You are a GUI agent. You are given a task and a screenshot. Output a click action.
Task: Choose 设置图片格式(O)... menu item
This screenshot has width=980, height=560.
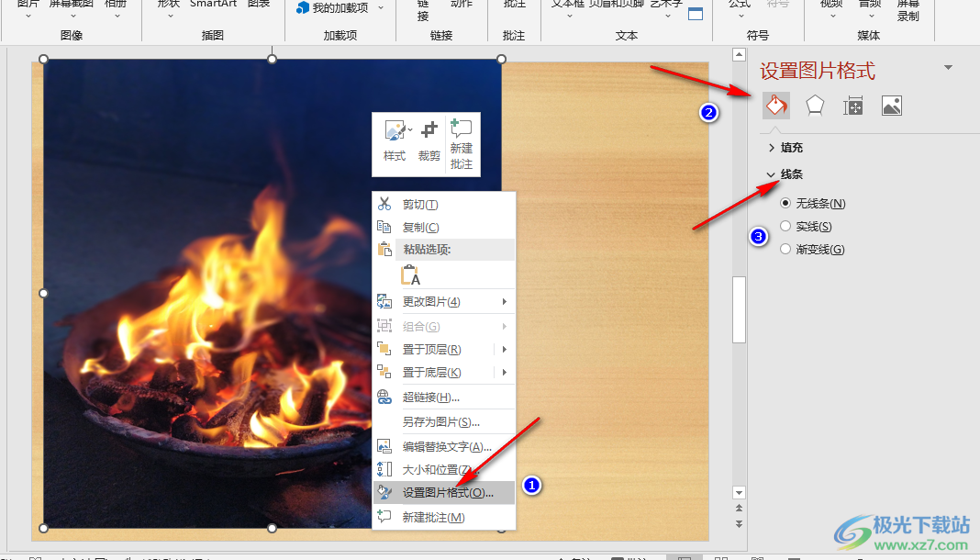444,493
